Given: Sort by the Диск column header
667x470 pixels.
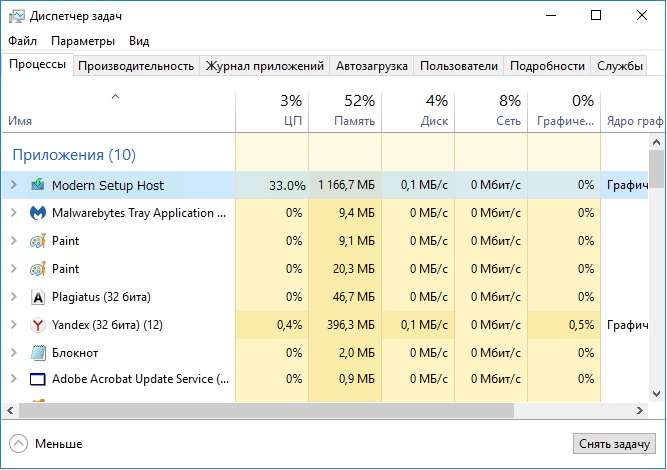Looking at the screenshot, I should 418,111.
